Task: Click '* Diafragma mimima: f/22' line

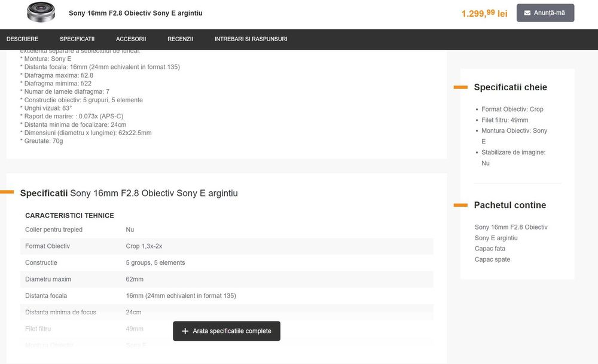Action: click(x=56, y=84)
